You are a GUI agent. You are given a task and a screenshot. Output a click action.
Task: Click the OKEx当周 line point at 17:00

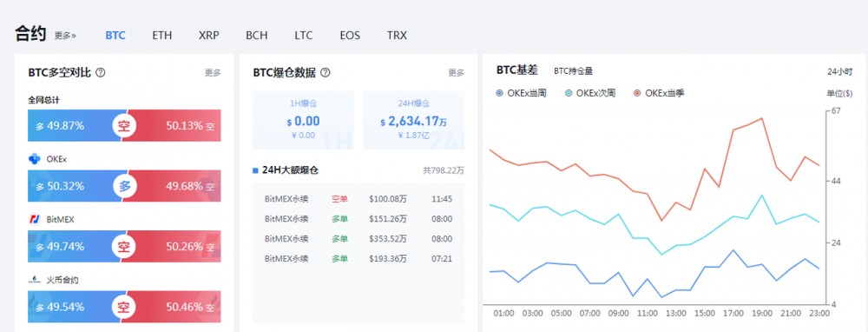pyautogui.click(x=733, y=250)
